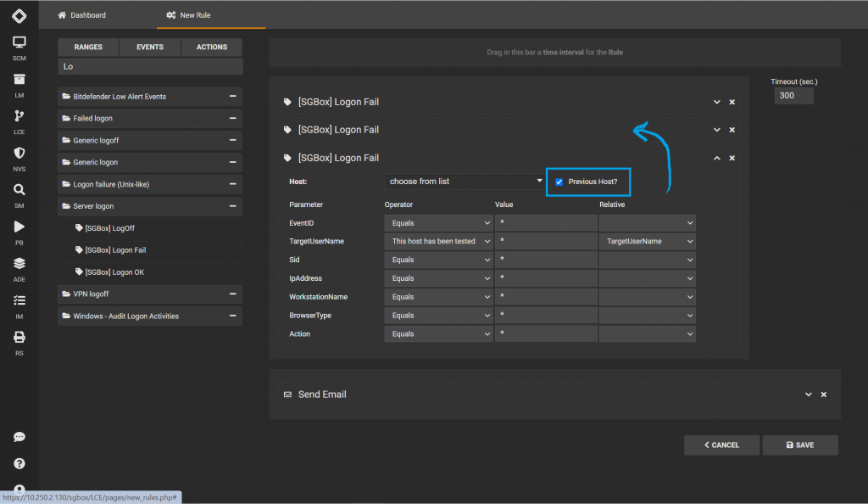The height and width of the screenshot is (504, 868).
Task: Click the search field containing Lo
Action: (150, 66)
